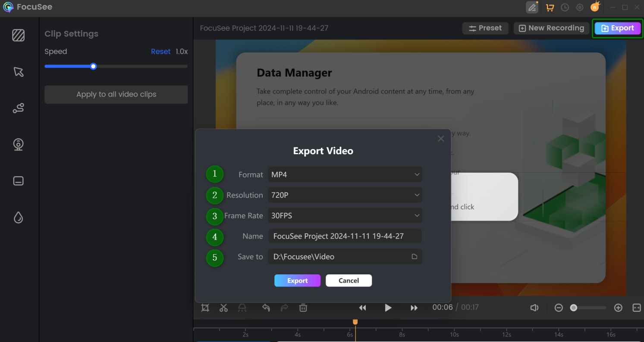
Task: Open the Resolution dropdown showing 720P
Action: 345,195
